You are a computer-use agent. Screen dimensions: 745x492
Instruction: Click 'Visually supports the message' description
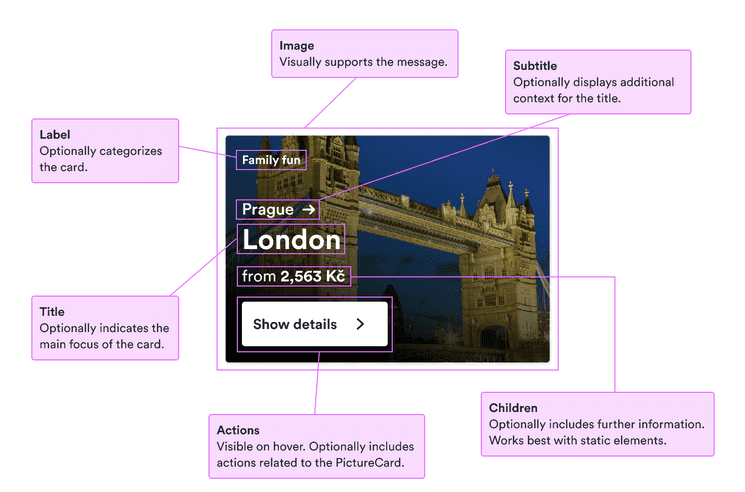pyautogui.click(x=363, y=62)
